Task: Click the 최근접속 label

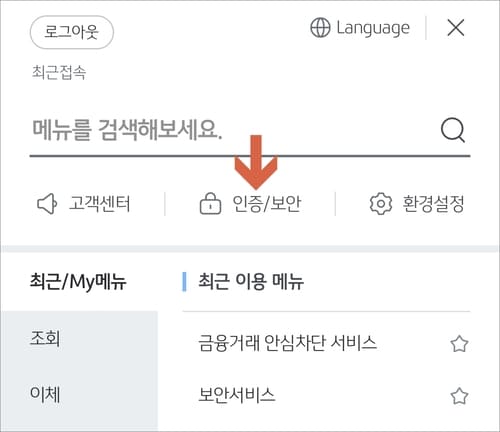Action: coord(59,72)
